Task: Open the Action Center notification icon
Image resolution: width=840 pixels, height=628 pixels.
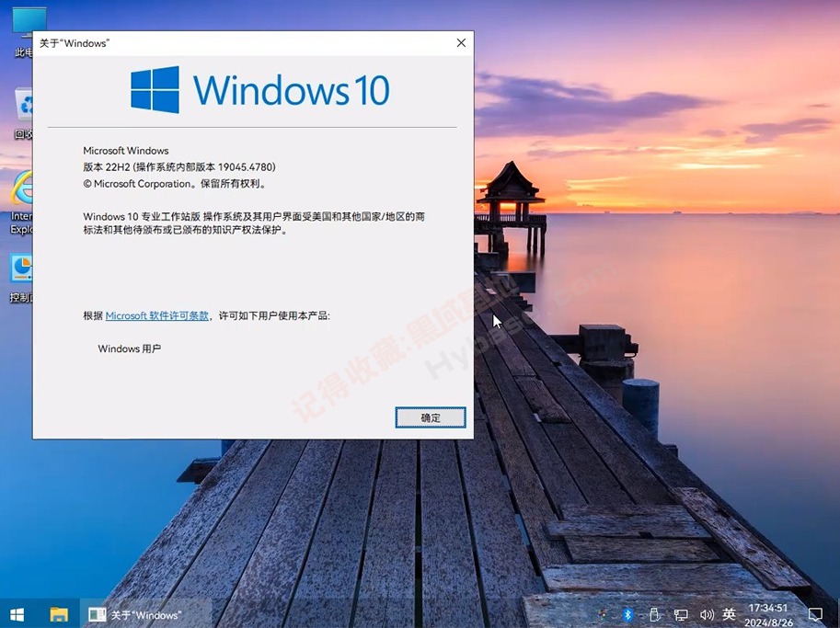Action: click(815, 614)
